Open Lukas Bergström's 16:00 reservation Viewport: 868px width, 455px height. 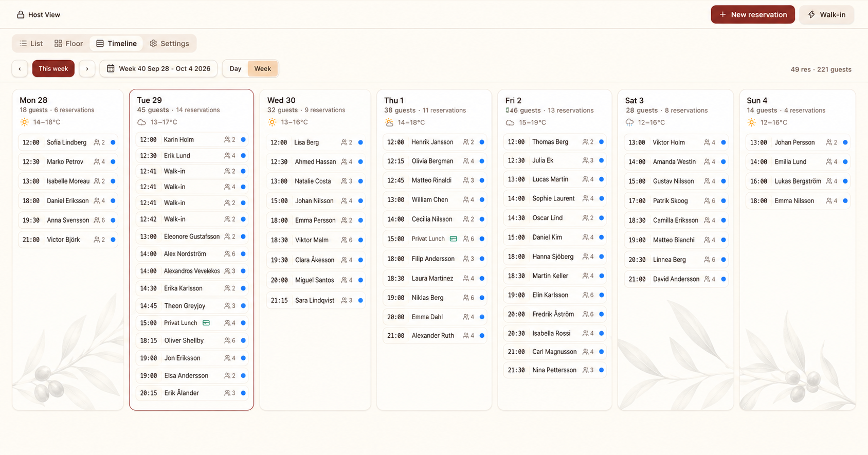coord(798,181)
